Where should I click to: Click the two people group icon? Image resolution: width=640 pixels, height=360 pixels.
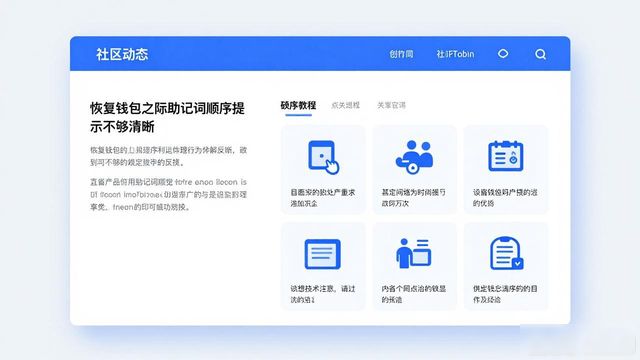click(414, 157)
